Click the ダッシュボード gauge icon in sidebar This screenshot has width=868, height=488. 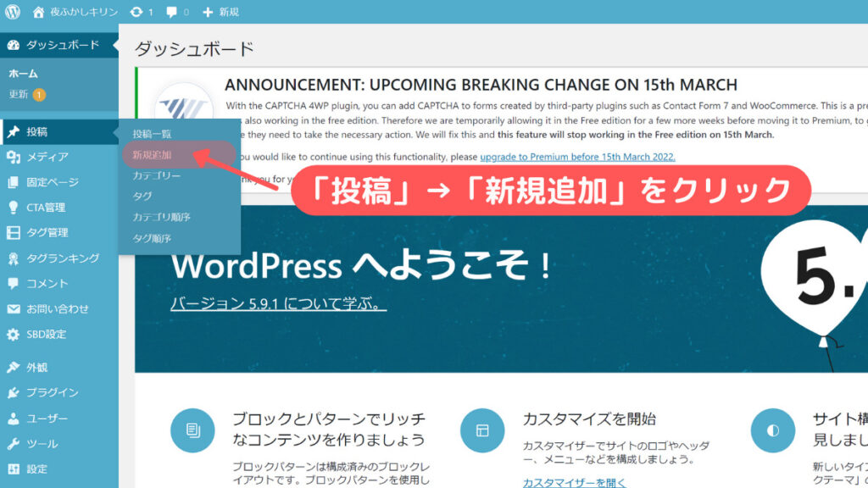click(x=14, y=45)
